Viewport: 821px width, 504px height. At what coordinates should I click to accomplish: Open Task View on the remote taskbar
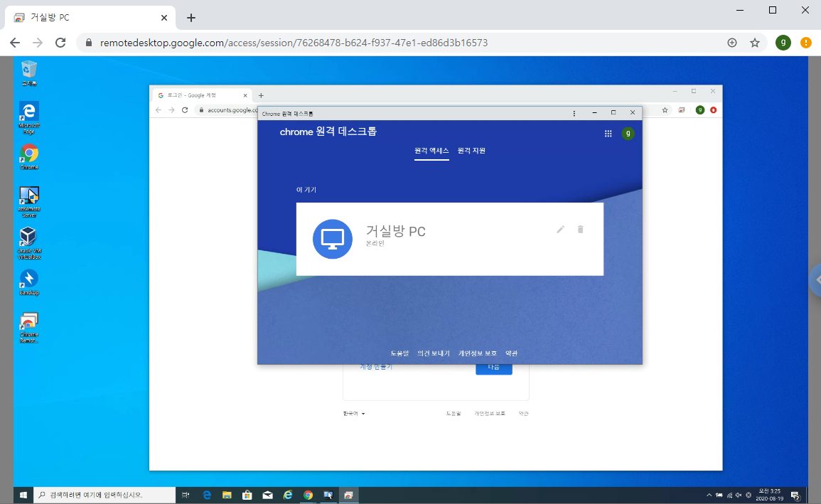pos(186,495)
